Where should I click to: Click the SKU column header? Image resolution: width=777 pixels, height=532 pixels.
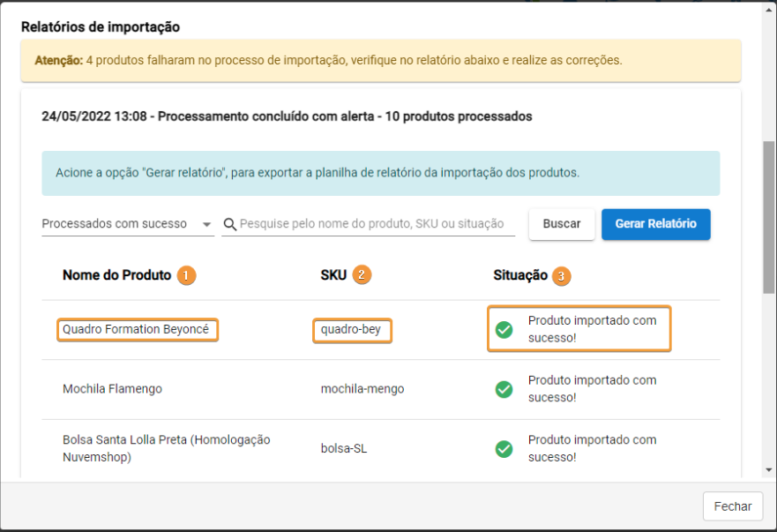pyautogui.click(x=333, y=275)
